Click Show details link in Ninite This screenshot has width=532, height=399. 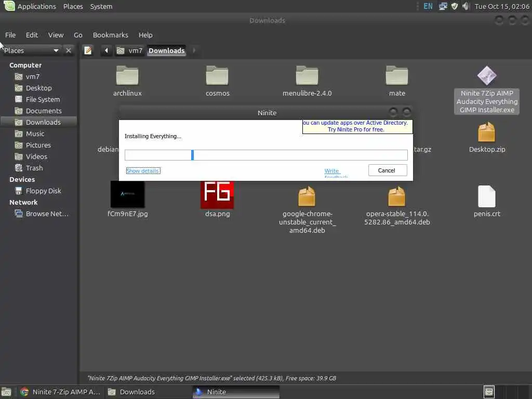coord(143,170)
